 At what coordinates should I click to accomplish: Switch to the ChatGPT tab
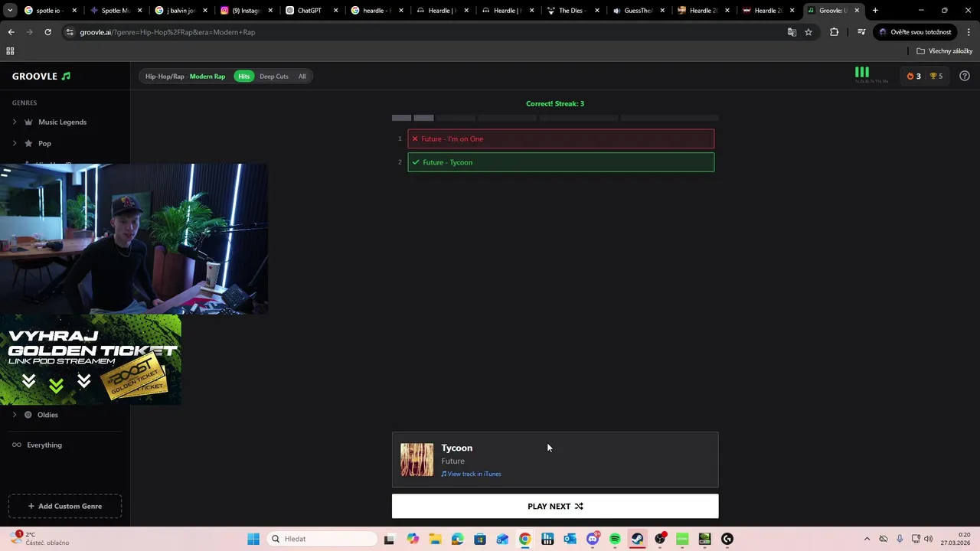[309, 11]
